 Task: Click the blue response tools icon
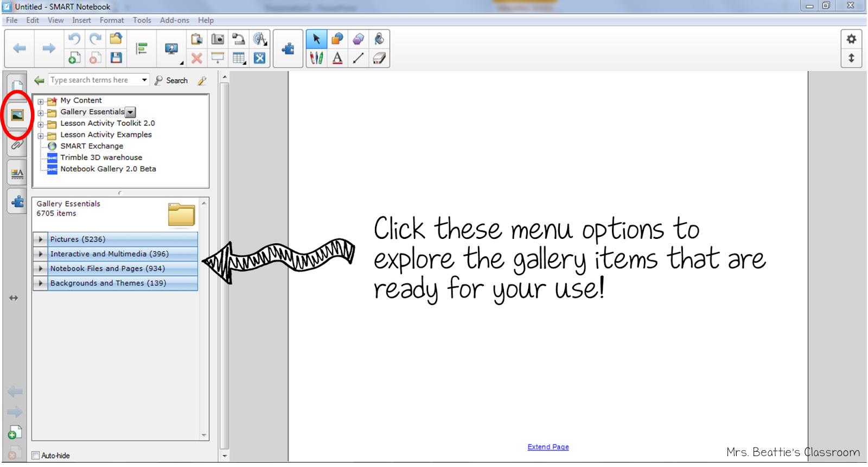tap(260, 58)
